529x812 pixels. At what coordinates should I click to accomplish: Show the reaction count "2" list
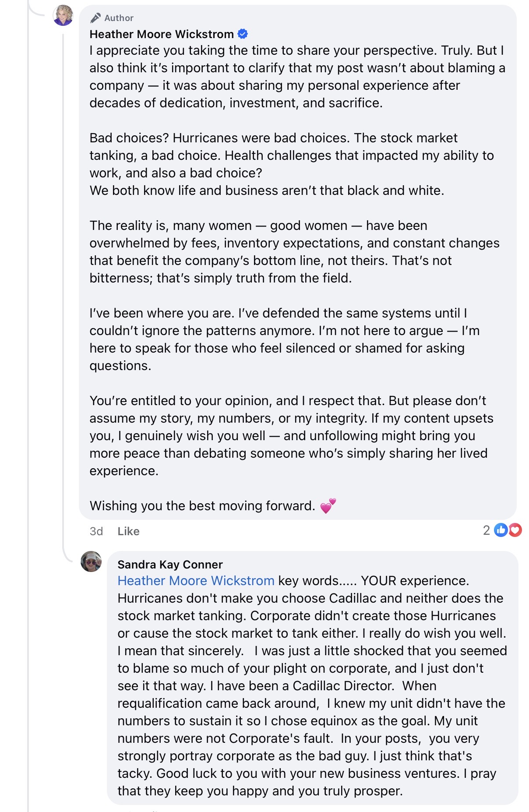[486, 530]
